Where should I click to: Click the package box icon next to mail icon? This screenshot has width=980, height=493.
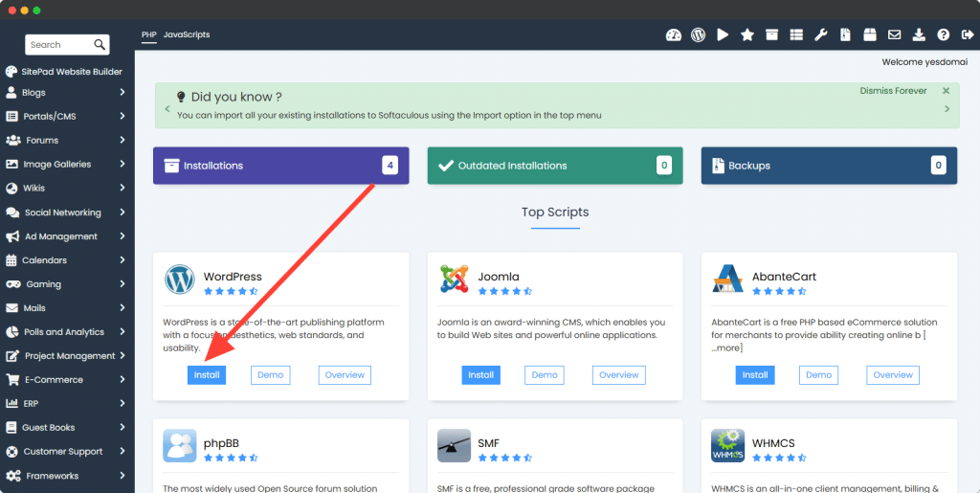point(869,35)
